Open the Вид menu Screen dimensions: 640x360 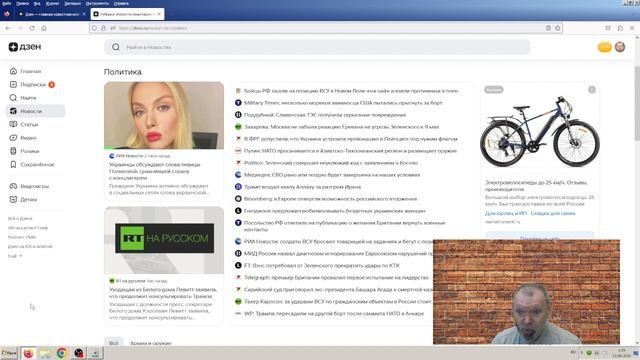coord(37,3)
